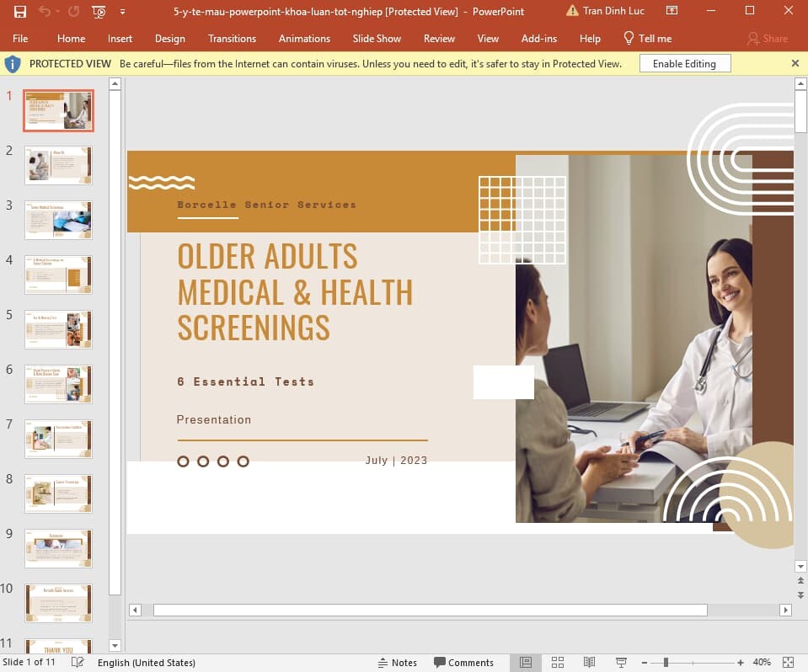Start slideshow from beginning in Quick Access toolbar
Screen dimensions: 808x672
[97, 11]
